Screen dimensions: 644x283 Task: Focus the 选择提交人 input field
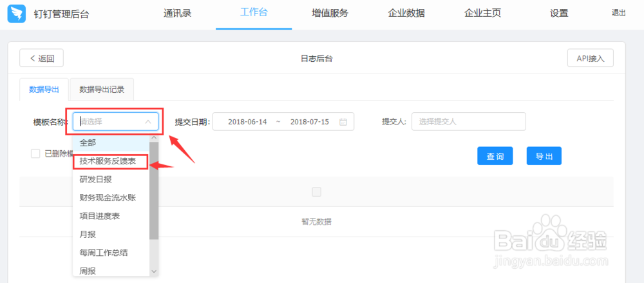pos(469,122)
